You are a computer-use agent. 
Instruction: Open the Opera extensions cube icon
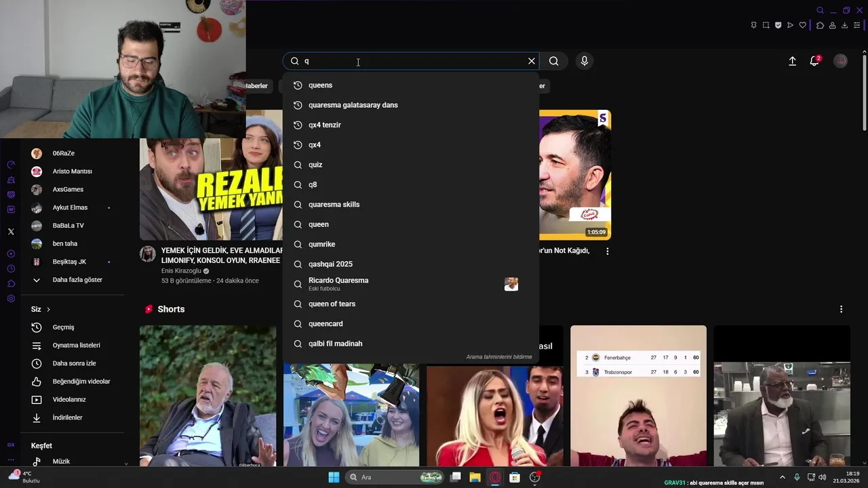tap(820, 25)
